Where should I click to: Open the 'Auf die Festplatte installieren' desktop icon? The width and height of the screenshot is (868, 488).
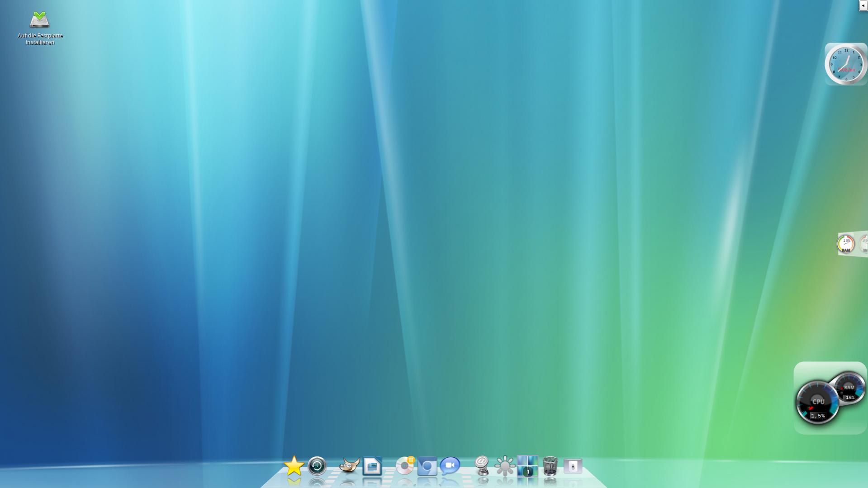pos(39,28)
